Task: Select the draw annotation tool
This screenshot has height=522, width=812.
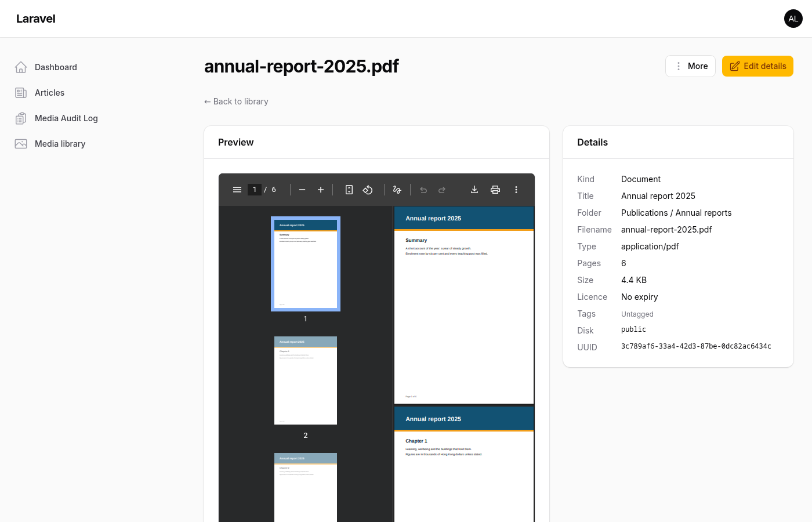Action: [x=397, y=190]
